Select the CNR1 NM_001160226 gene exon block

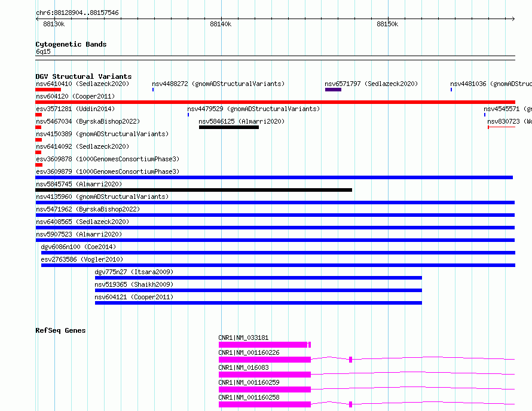[265, 360]
